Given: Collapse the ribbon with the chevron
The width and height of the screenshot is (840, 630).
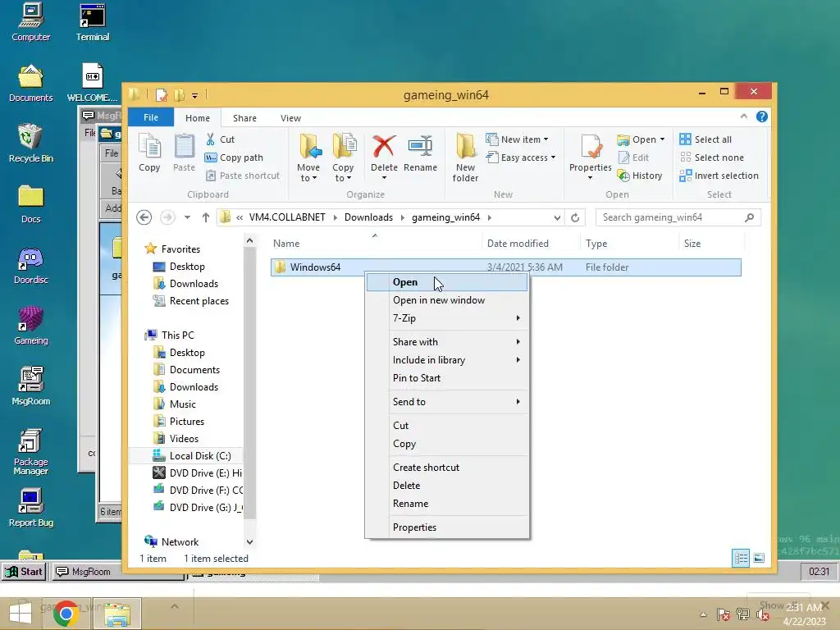Looking at the screenshot, I should tap(743, 116).
